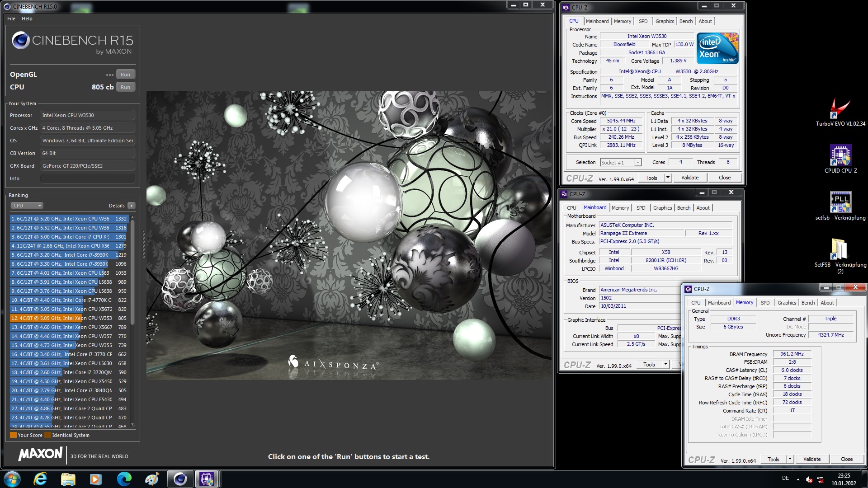The image size is (868, 488).
Task: Open CPUID CPU-Z desktop shortcut
Action: pyautogui.click(x=840, y=159)
